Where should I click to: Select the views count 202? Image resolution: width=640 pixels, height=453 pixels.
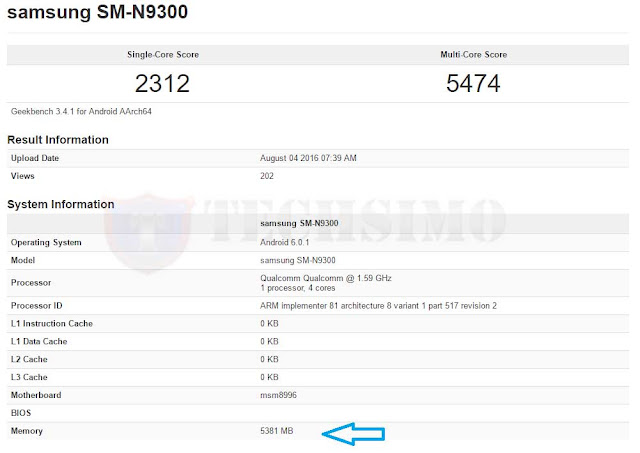(x=267, y=176)
